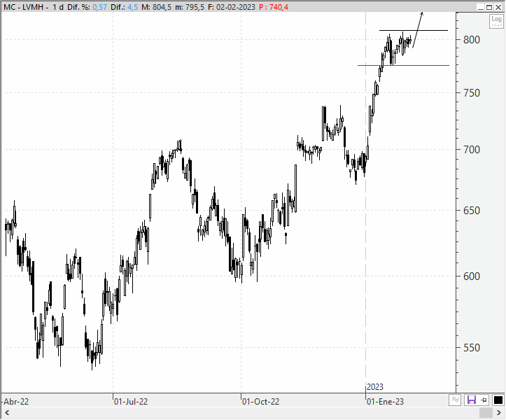Click the red 'P : 740,4' value
This screenshot has width=506, height=420.
point(274,7)
